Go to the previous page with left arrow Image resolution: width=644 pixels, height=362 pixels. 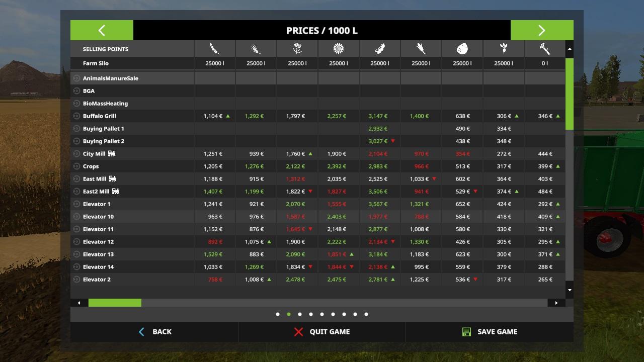tap(102, 30)
